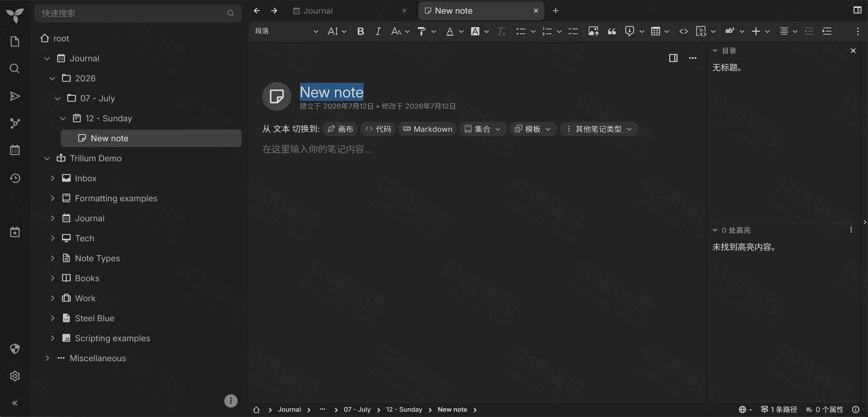The width and height of the screenshot is (868, 417).
Task: Open the jump-to-note arrow icon
Action: (15, 96)
